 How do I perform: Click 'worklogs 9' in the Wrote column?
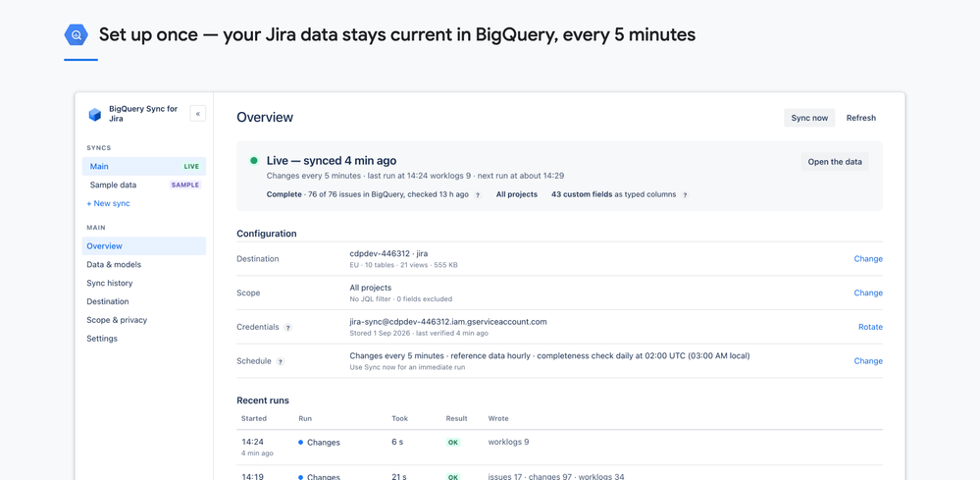pyautogui.click(x=509, y=442)
